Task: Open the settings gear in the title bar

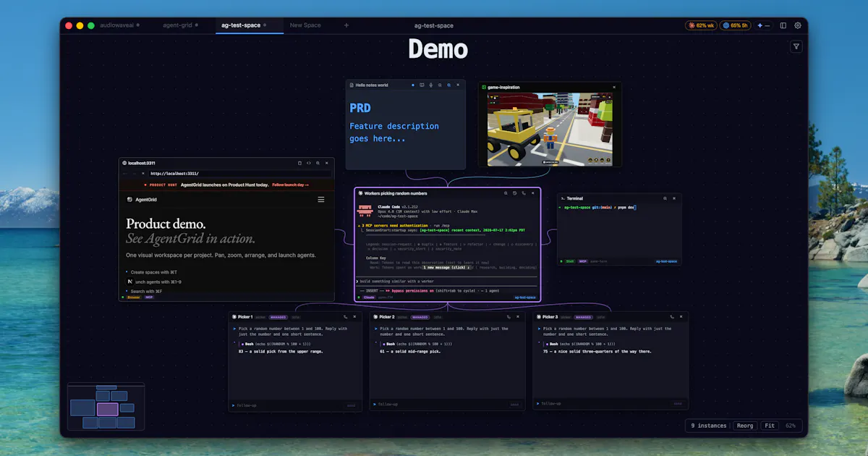Action: (798, 25)
